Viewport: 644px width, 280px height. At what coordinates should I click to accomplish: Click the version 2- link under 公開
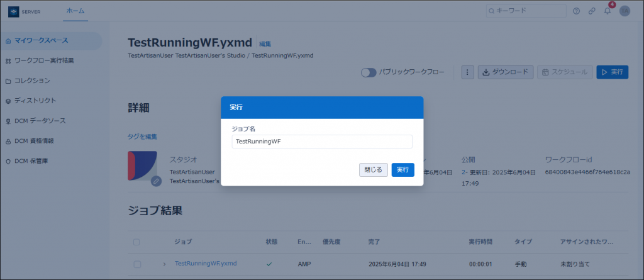tap(464, 172)
